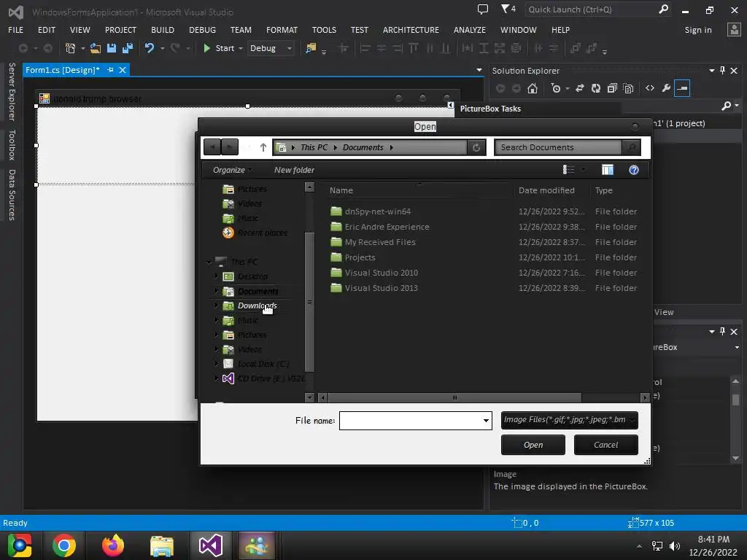The width and height of the screenshot is (747, 560).
Task: Open the Debug configuration dropdown
Action: pos(270,48)
